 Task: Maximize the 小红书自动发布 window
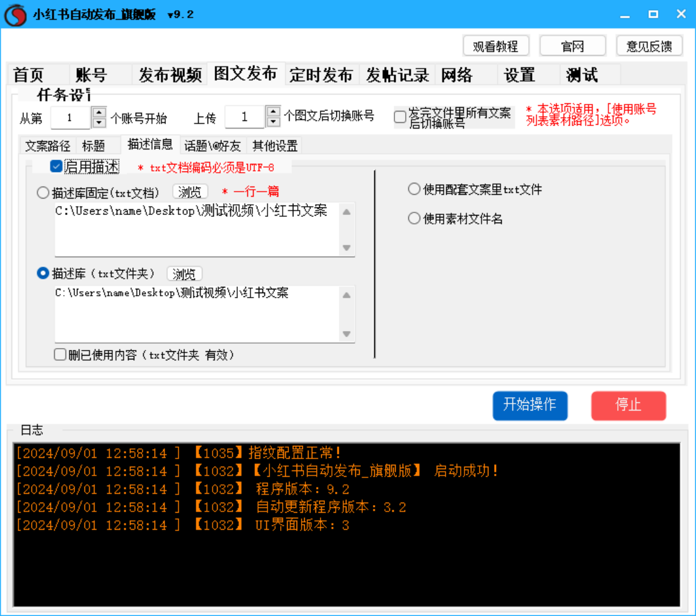click(x=653, y=15)
